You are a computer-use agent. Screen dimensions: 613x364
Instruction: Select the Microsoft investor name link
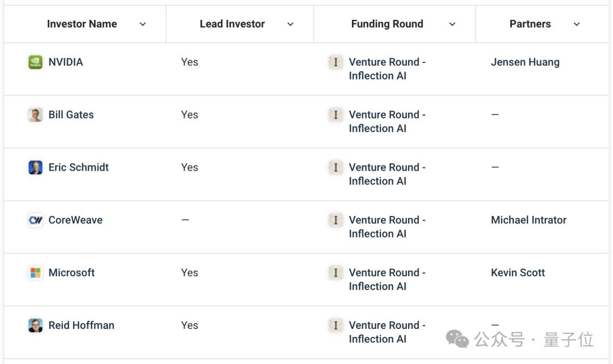[x=72, y=273]
